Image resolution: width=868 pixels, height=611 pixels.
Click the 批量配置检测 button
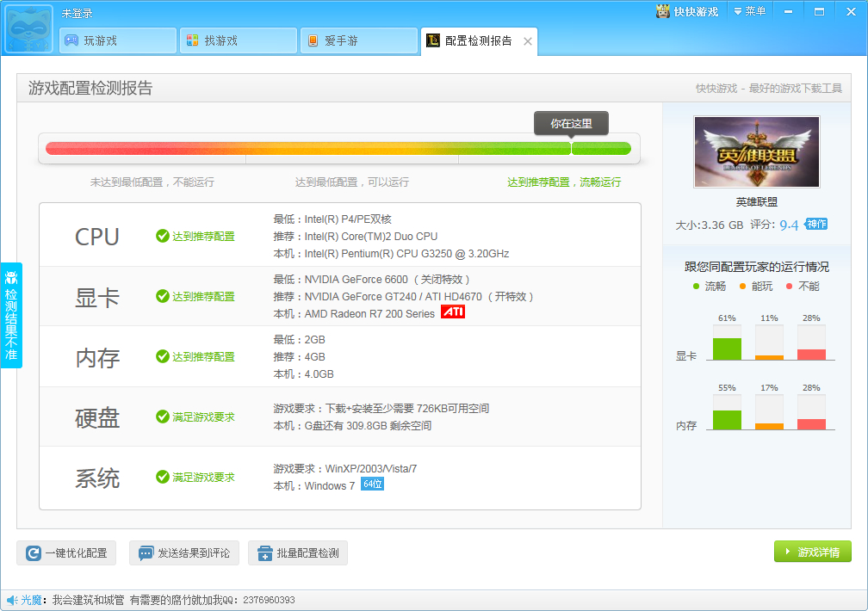pyautogui.click(x=298, y=552)
